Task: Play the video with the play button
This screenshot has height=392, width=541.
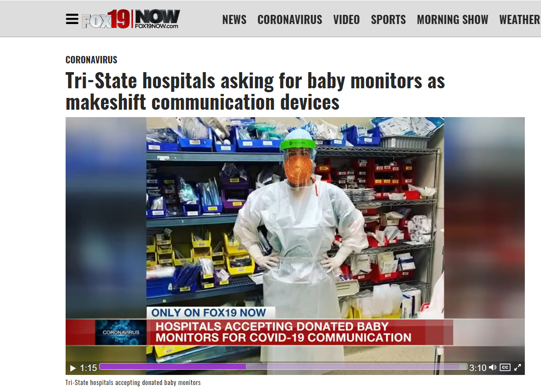Action: 73,368
